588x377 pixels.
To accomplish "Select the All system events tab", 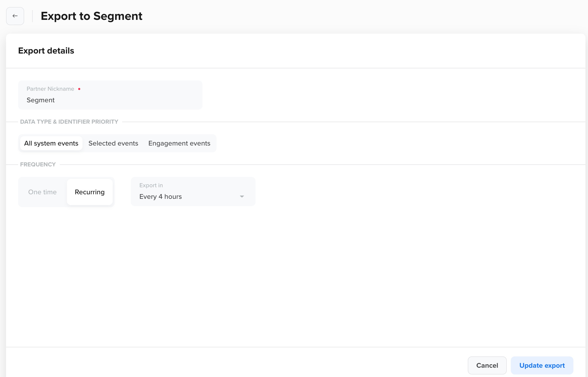I will click(x=51, y=143).
